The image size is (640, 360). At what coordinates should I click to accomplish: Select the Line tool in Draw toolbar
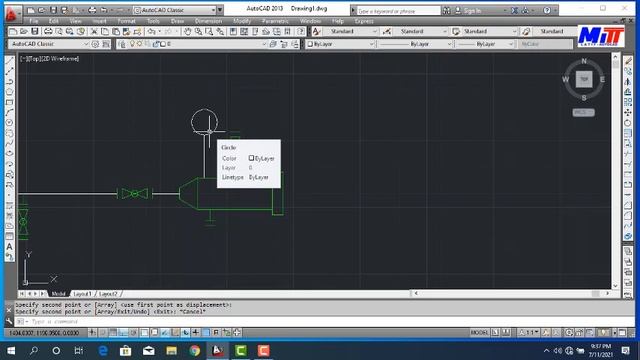tap(9, 61)
